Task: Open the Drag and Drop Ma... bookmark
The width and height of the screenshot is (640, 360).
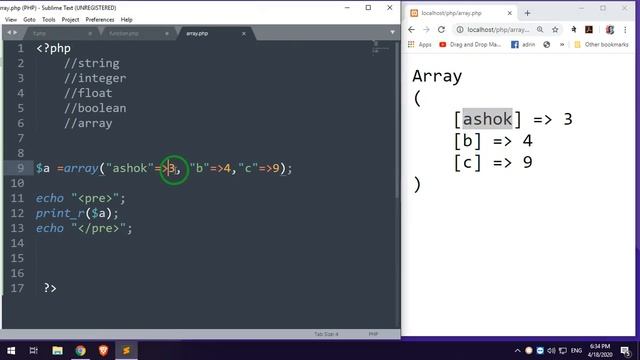Action: (470, 44)
